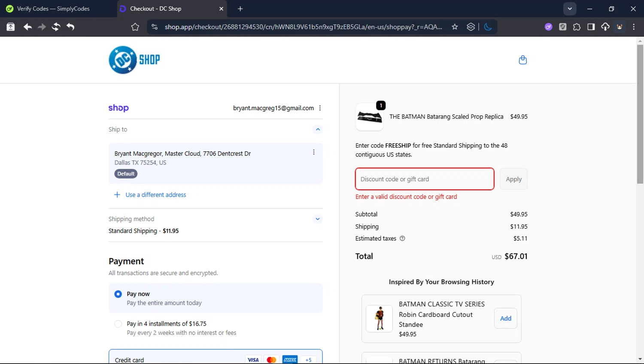Image resolution: width=644 pixels, height=364 pixels.
Task: Click the Inspired By Your Browsing History heading
Action: point(441,282)
